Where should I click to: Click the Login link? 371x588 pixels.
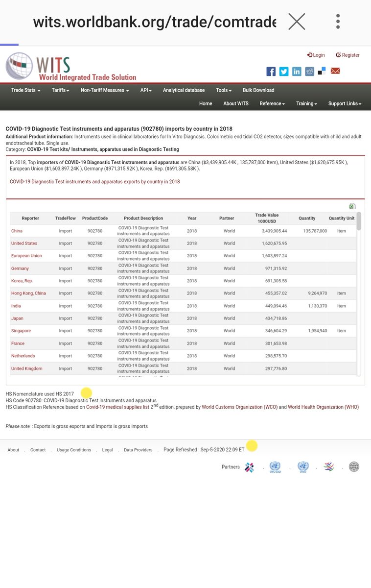(x=316, y=55)
